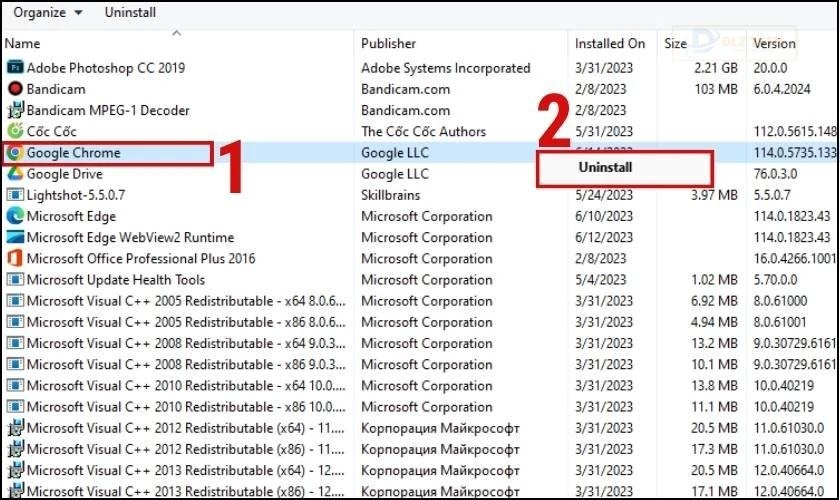Select Visual C++ 2013 Redistributable (x64) name
This screenshot has width=840, height=500.
point(186,470)
